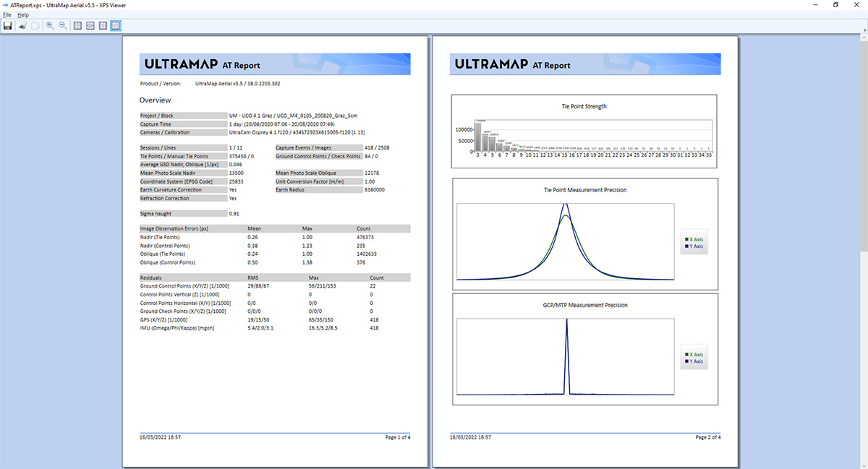Select the Earth Radius value "6380000"
Image resolution: width=868 pixels, height=469 pixels.
click(x=375, y=189)
